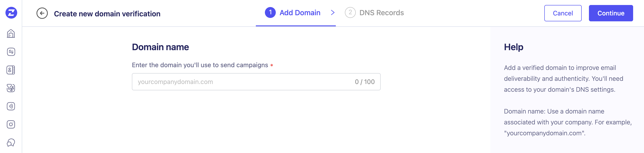The width and height of the screenshot is (644, 153).
Task: Go back using the circled arrow
Action: (x=42, y=13)
